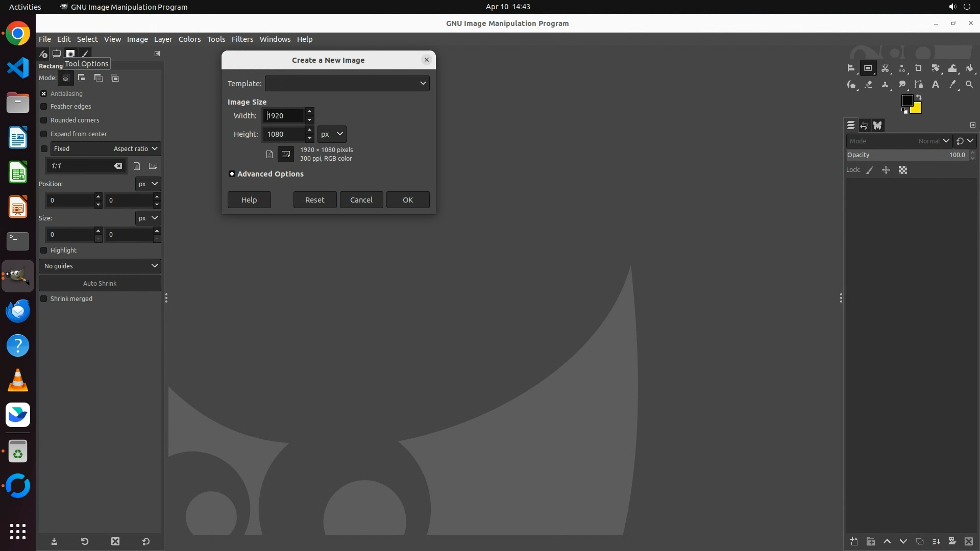Disable the Antialiasing checkbox

click(x=44, y=94)
